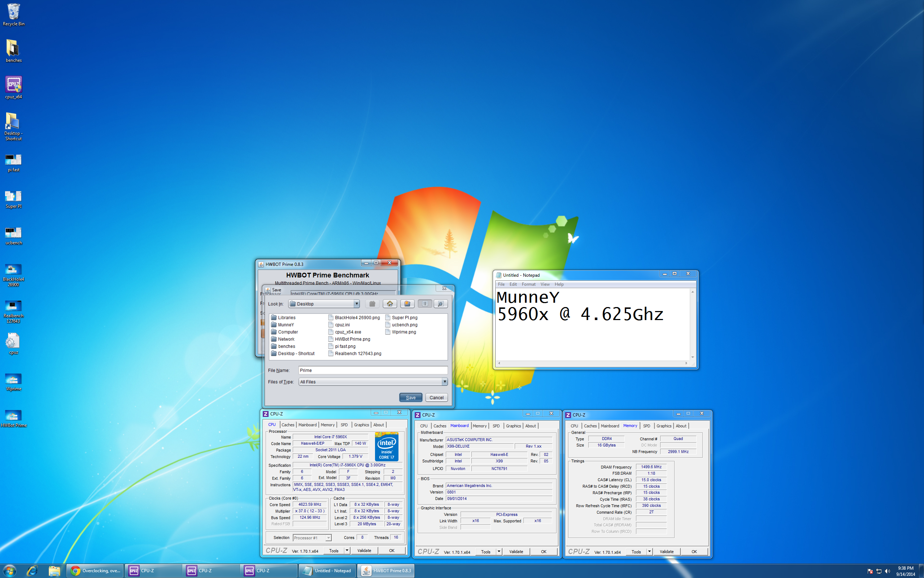Click the Notepad horizontal scrollbar
The height and width of the screenshot is (578, 924).
[x=593, y=363]
